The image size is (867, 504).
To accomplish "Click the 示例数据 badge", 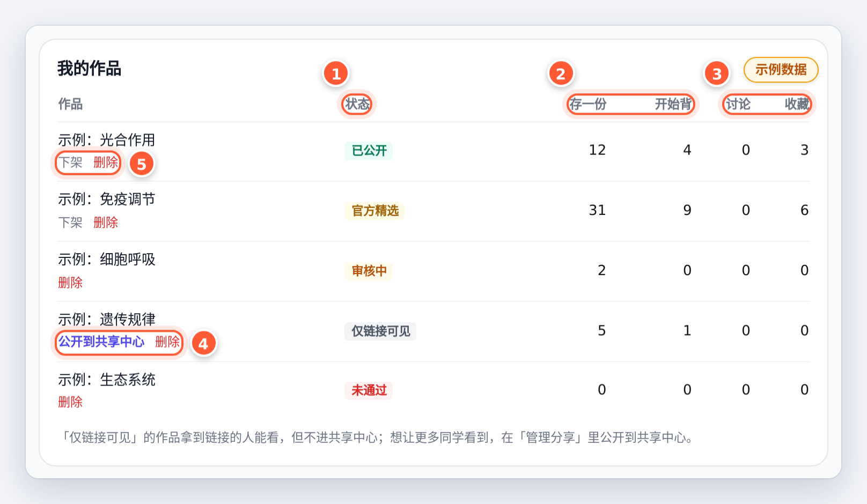I will tap(781, 70).
